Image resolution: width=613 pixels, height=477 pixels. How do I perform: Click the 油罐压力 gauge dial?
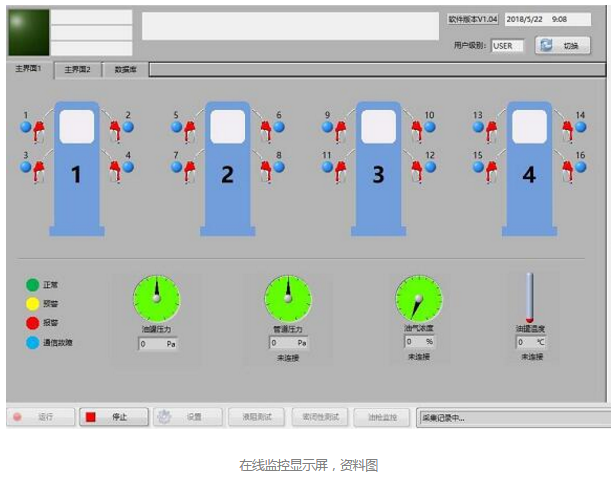(x=156, y=298)
